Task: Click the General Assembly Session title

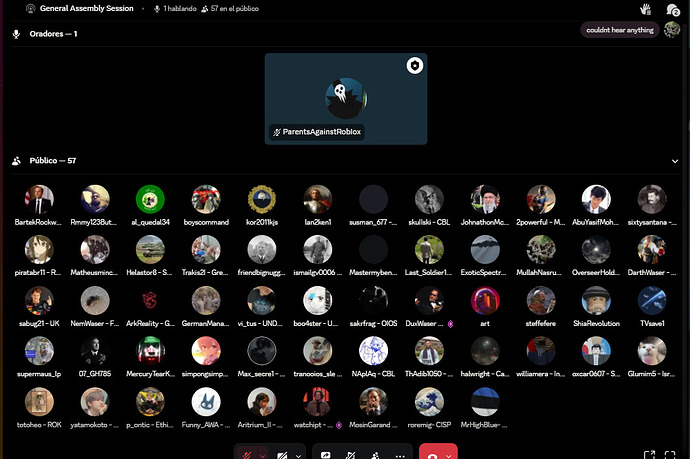Action: (x=86, y=8)
